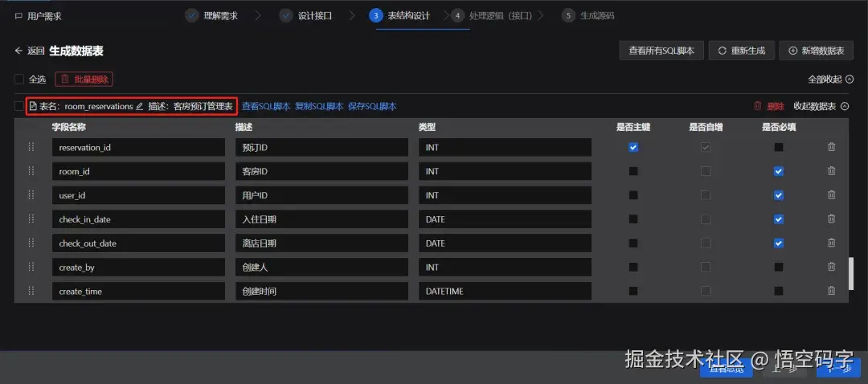This screenshot has height=384, width=868.
Task: Delete the create_time field row
Action: click(x=831, y=291)
